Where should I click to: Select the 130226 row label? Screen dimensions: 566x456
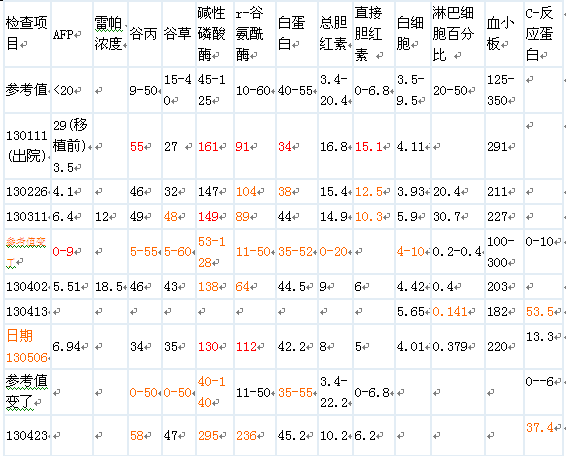(27, 191)
